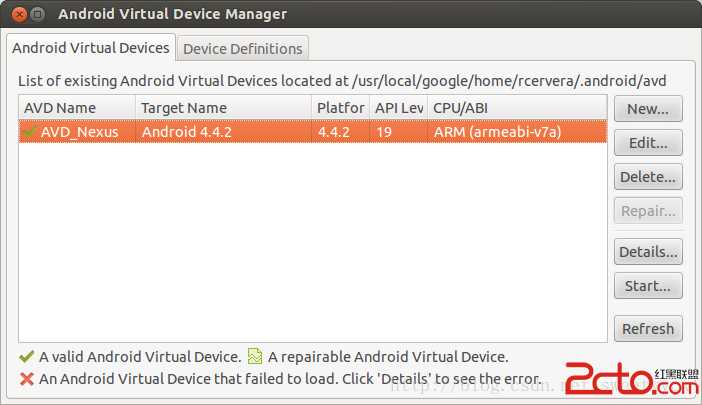Click the Platform column header

(x=340, y=107)
